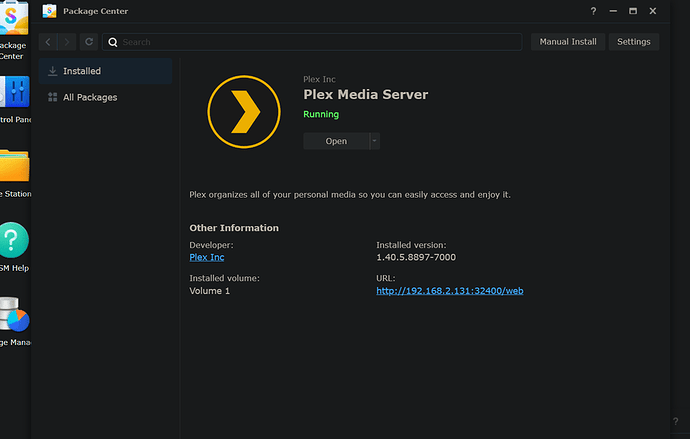Screen dimensions: 690x439
Task: Click the Developer: label
Action: coord(211,245)
